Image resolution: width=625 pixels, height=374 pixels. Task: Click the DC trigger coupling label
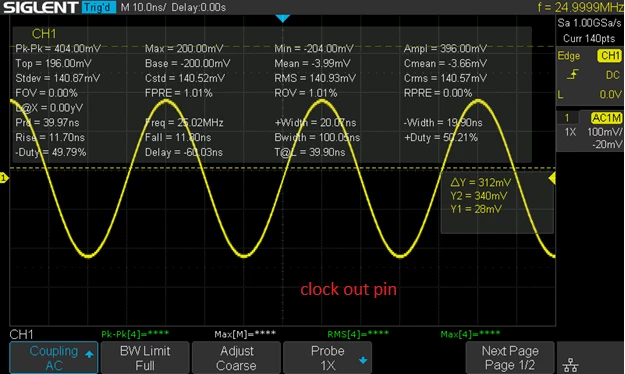coord(613,75)
